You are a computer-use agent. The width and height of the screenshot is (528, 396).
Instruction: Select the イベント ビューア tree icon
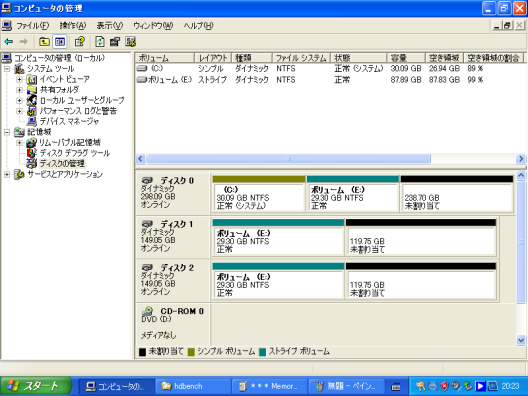coord(32,79)
